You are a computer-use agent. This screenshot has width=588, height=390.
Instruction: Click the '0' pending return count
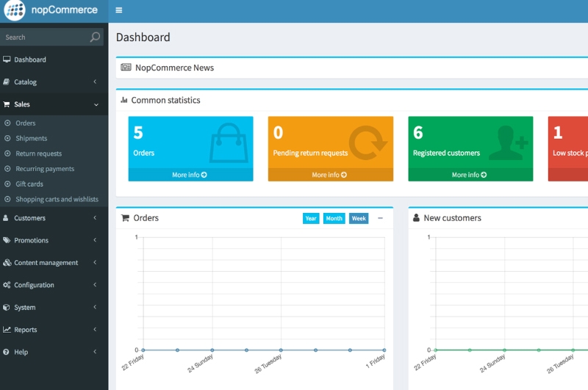point(278,133)
